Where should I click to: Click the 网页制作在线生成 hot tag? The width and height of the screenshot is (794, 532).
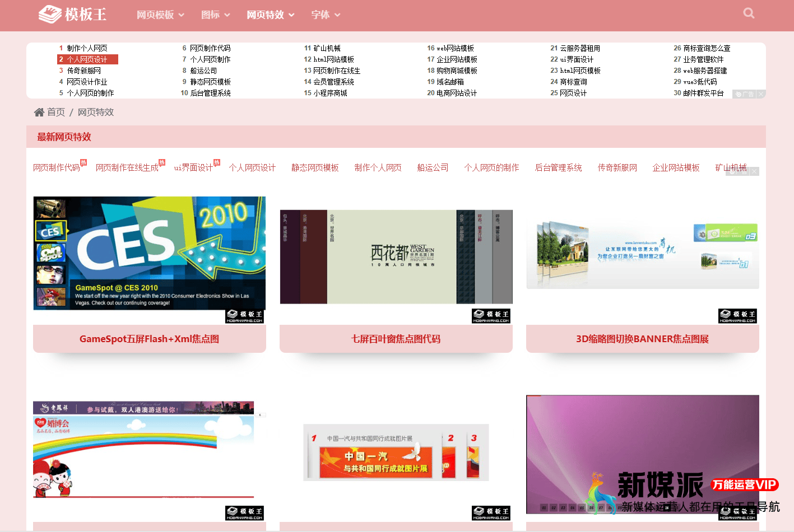(127, 168)
